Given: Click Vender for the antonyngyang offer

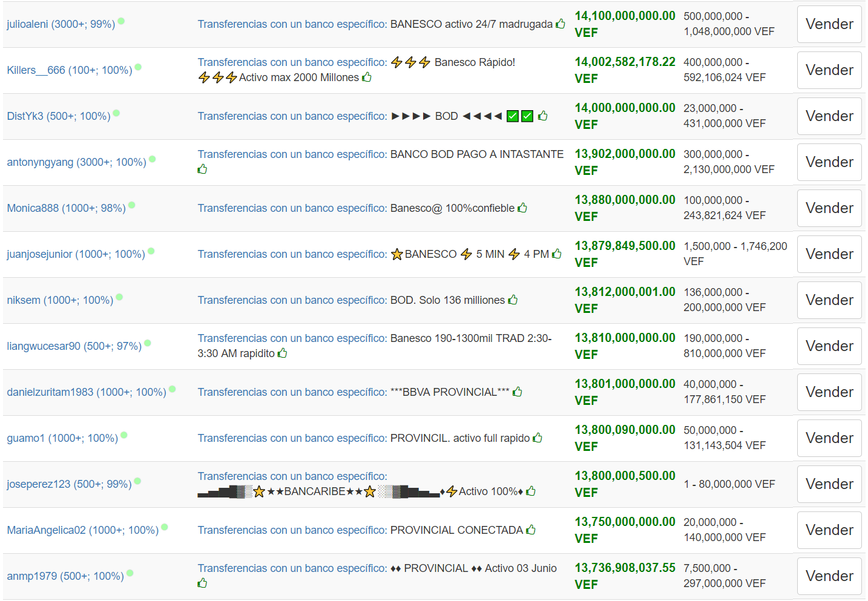Looking at the screenshot, I should click(x=829, y=162).
